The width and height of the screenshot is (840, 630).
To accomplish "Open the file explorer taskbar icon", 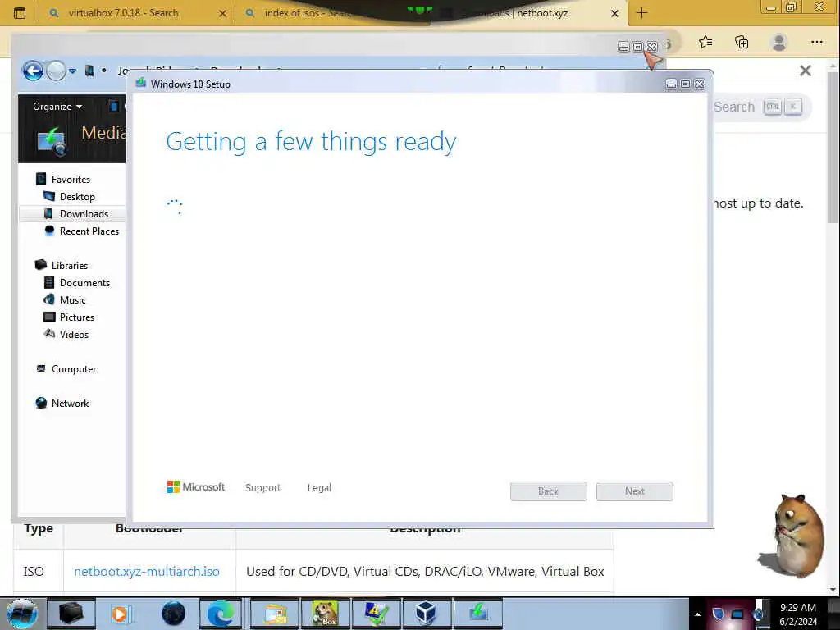I will pyautogui.click(x=274, y=614).
